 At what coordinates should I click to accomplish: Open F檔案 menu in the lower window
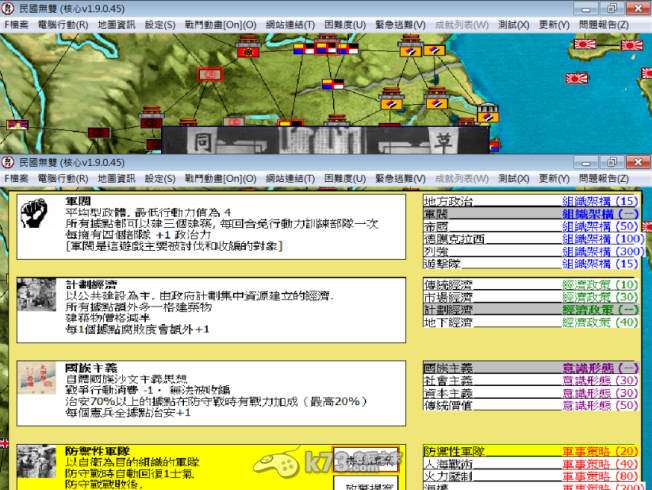(16, 179)
